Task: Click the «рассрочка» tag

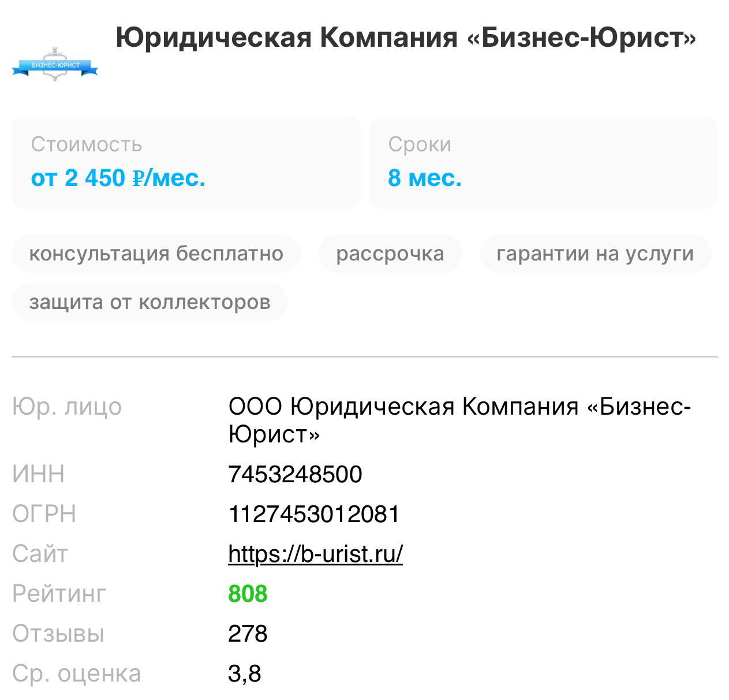Action: click(390, 254)
